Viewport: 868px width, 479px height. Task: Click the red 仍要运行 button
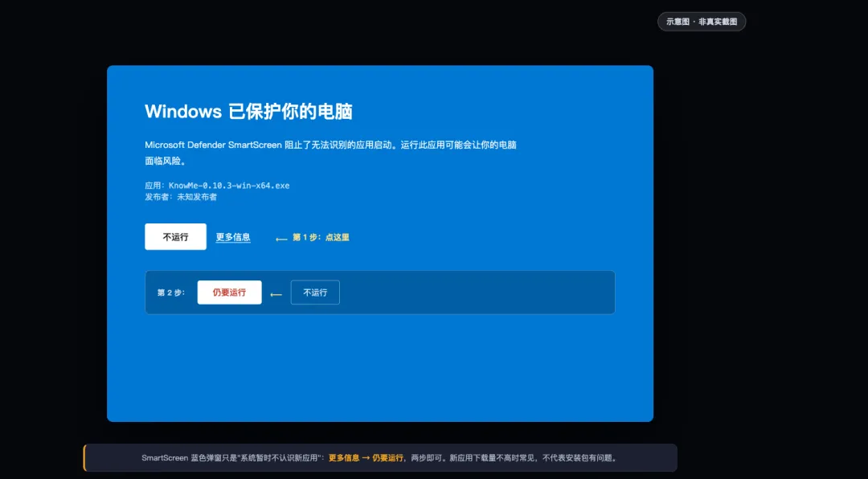point(229,293)
